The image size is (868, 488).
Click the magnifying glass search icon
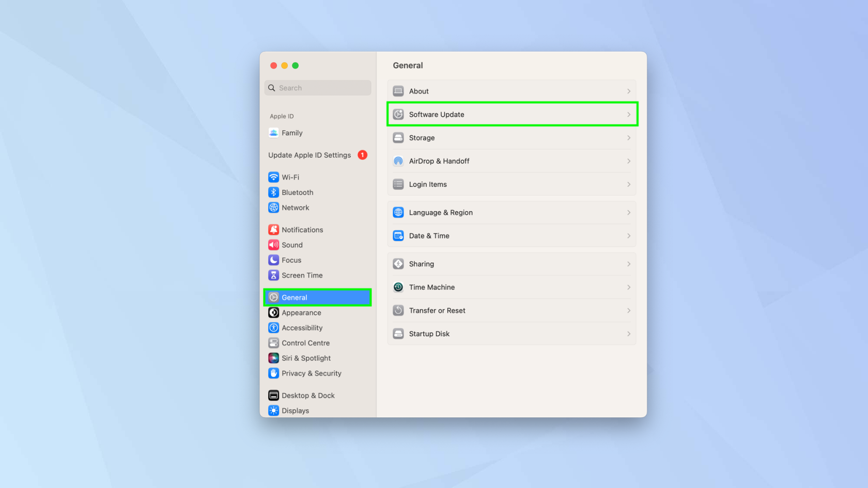(x=272, y=88)
